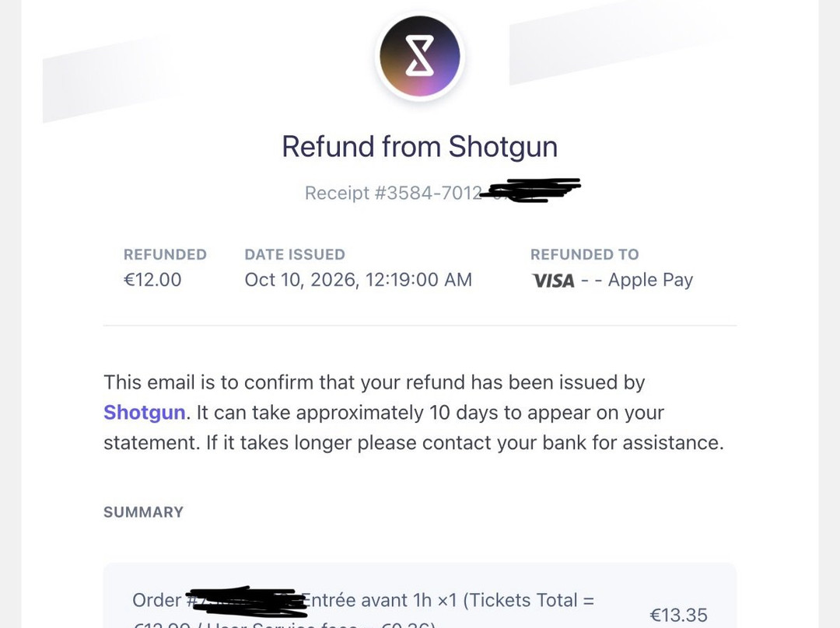Screen dimensions: 840x628
Task: Click the Apple Pay payment method text
Action: [650, 280]
